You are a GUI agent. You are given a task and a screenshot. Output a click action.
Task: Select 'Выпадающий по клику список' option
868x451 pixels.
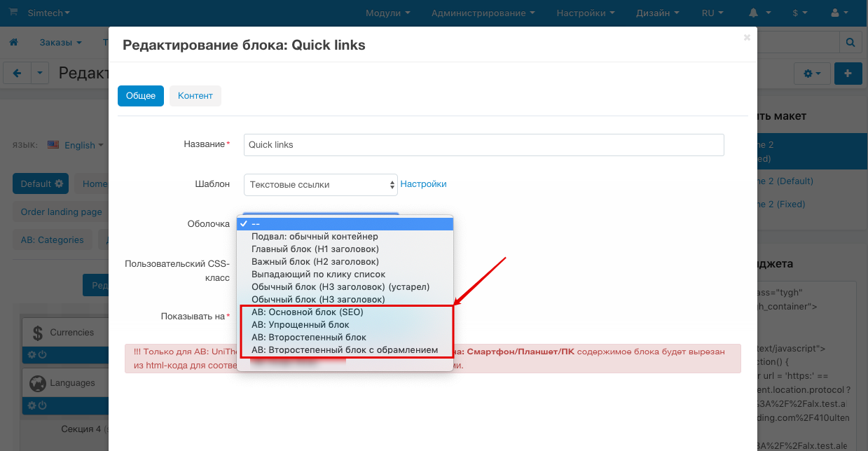click(318, 274)
